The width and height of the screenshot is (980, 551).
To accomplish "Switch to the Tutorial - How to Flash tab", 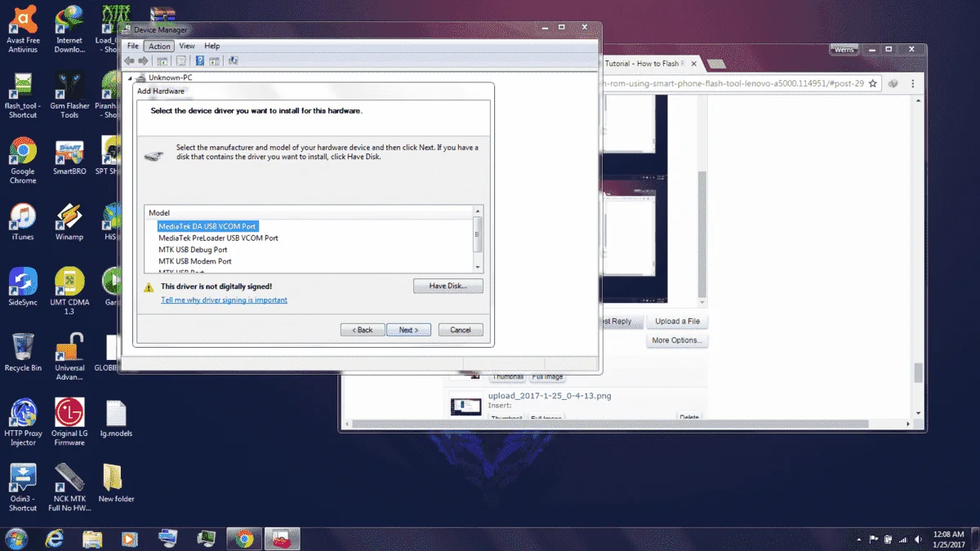I will click(x=651, y=64).
